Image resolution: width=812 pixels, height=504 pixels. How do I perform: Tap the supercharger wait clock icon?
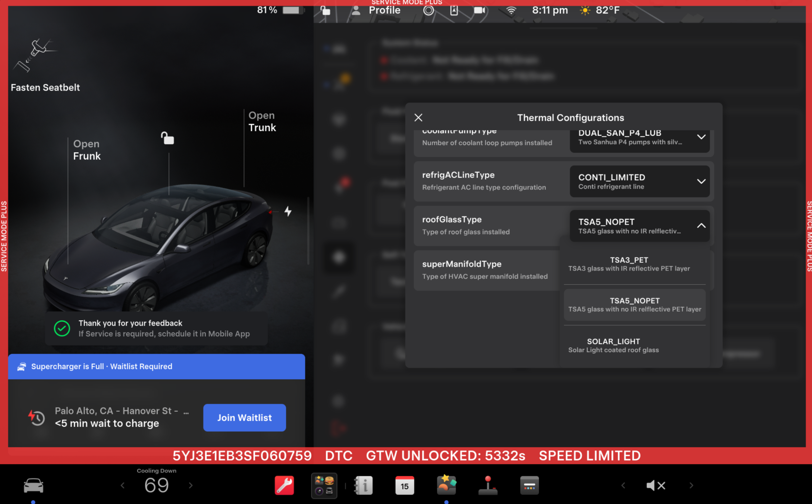[x=36, y=417]
